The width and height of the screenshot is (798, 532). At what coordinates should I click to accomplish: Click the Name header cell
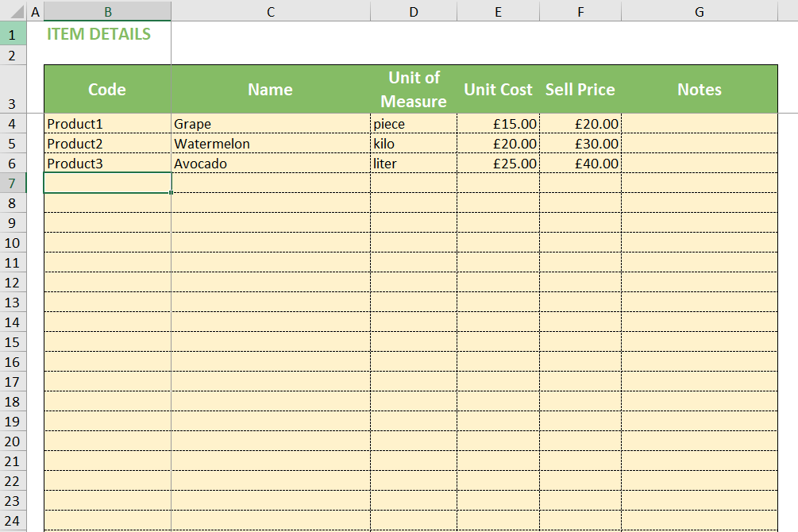[271, 89]
